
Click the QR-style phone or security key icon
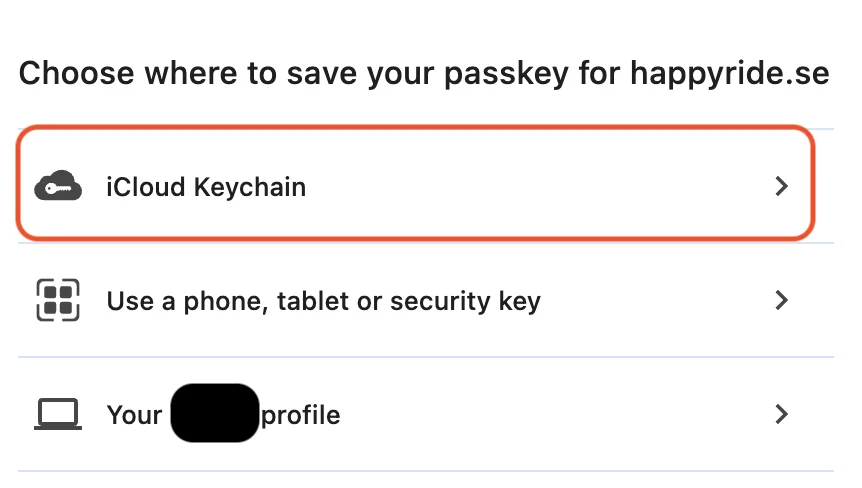point(57,300)
